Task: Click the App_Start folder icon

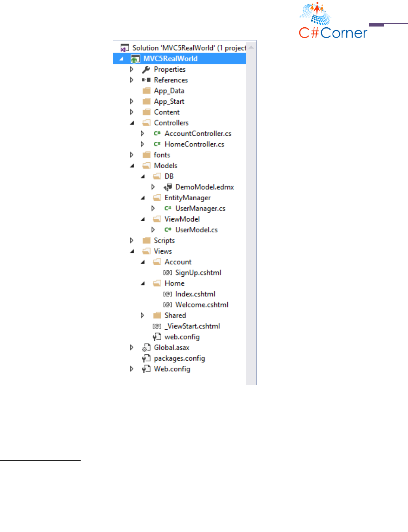Action: pos(146,101)
